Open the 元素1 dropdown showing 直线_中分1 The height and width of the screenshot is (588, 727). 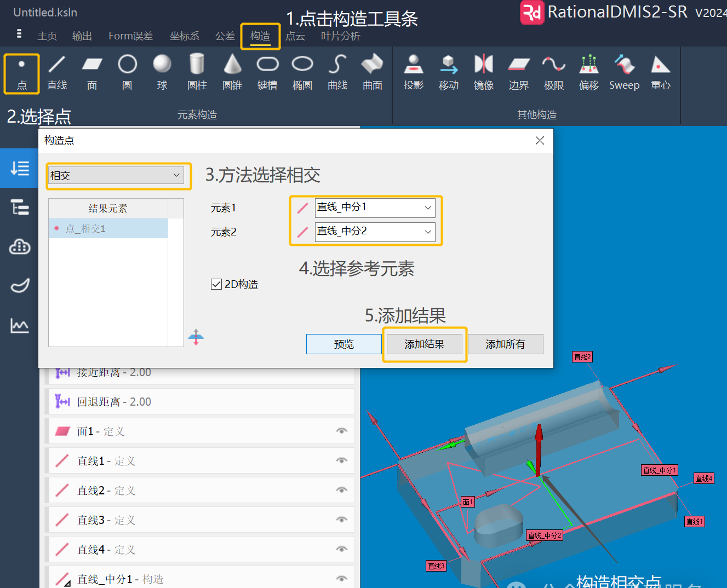coord(428,207)
